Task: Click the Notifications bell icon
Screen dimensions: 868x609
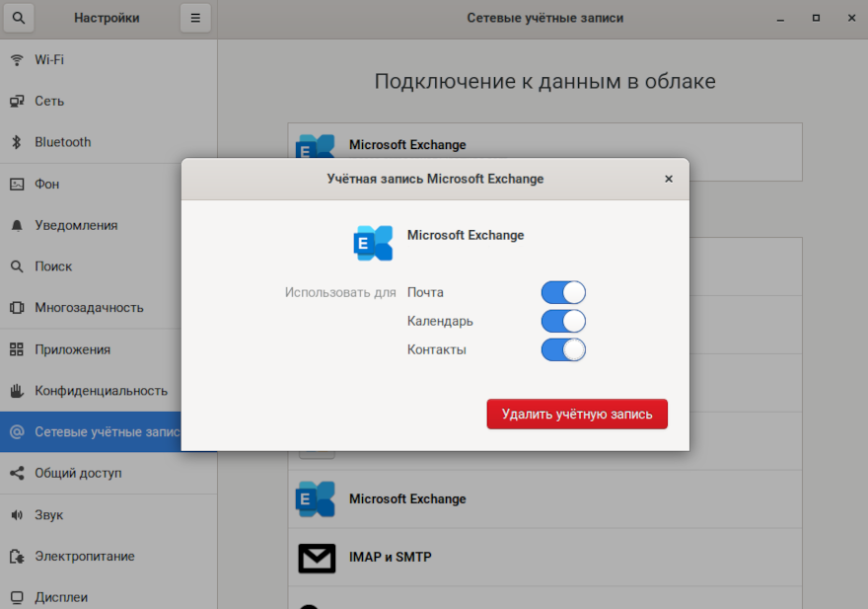Action: click(17, 225)
